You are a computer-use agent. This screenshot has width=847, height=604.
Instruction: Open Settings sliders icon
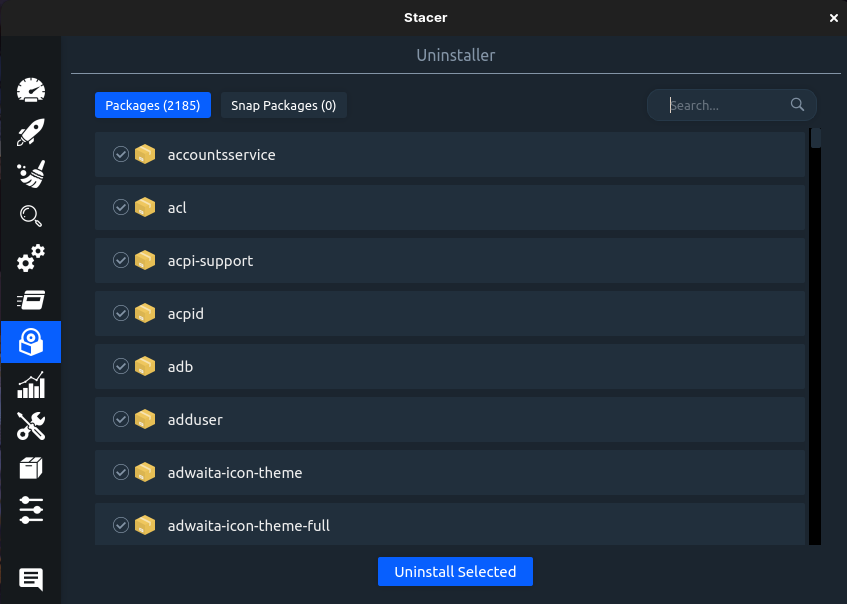click(31, 509)
